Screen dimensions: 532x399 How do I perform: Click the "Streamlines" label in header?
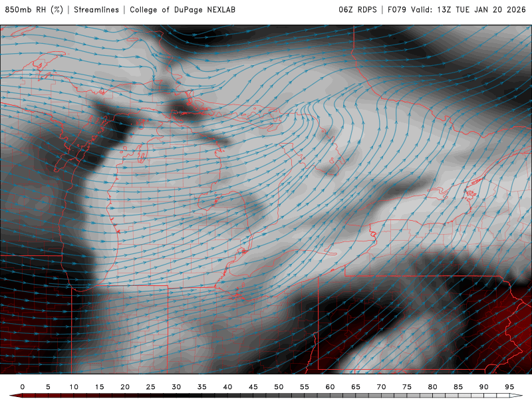(x=96, y=9)
